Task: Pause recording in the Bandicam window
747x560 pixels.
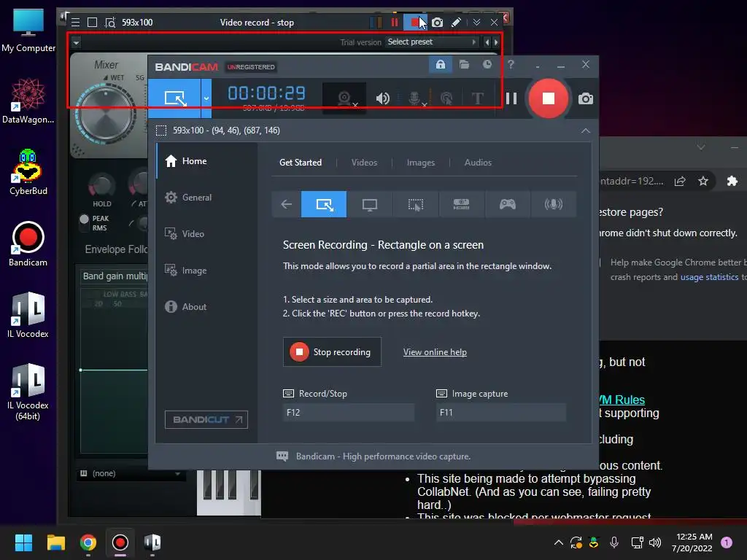Action: [x=511, y=98]
